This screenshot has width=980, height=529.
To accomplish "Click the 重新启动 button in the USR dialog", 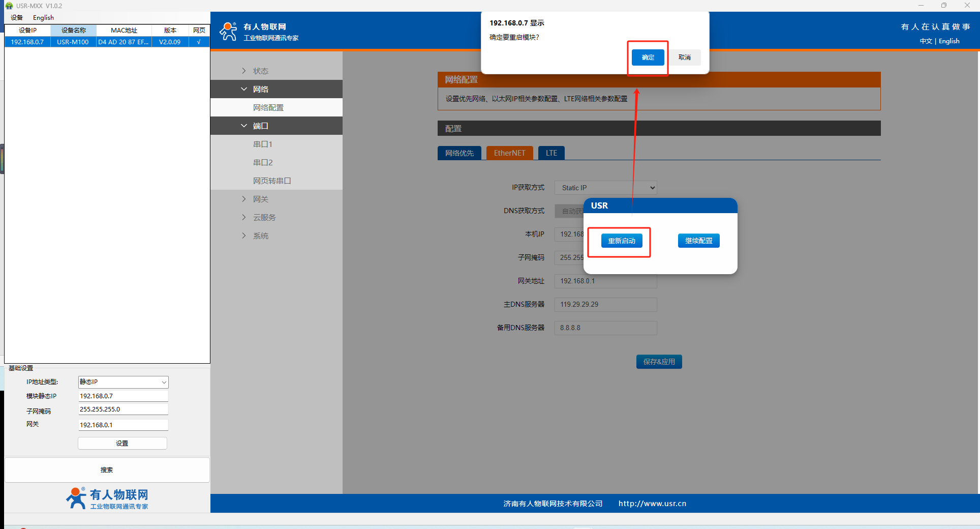I will [621, 241].
